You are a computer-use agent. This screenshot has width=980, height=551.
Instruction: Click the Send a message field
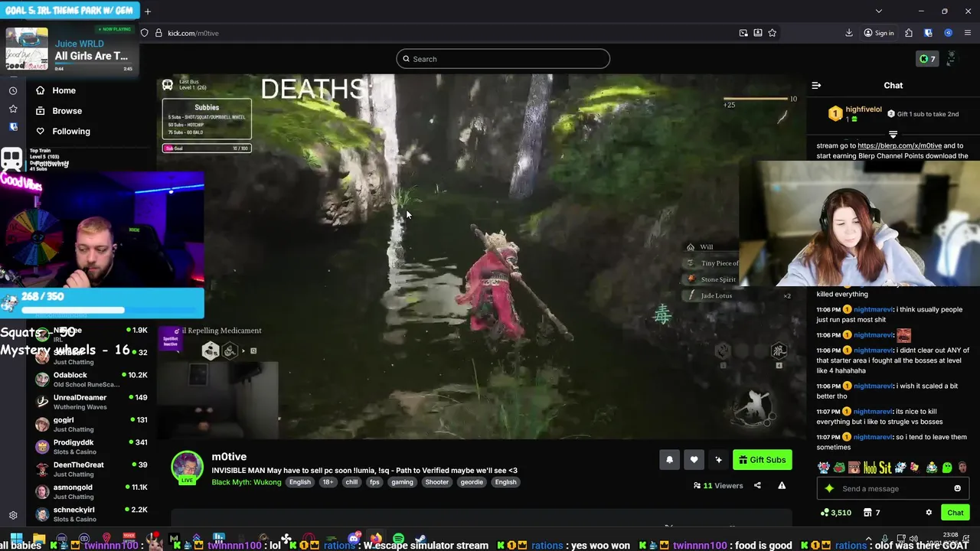pyautogui.click(x=893, y=488)
